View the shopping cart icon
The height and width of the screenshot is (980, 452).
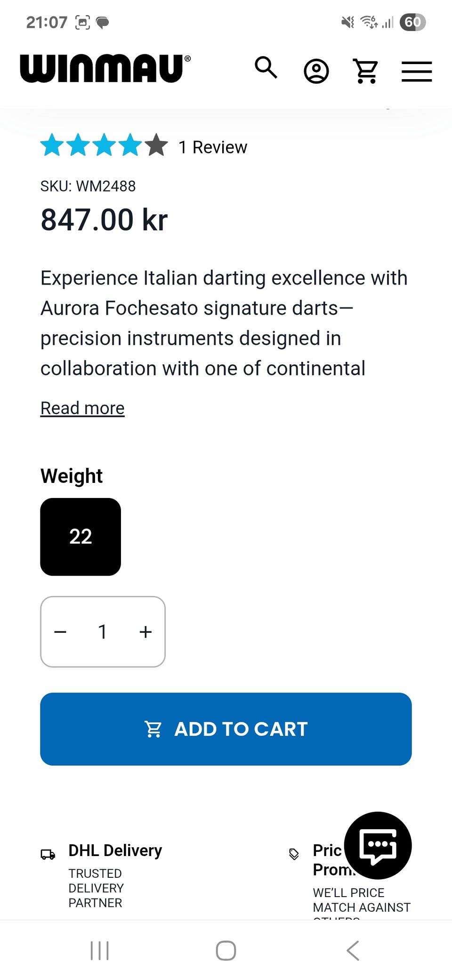pos(366,71)
